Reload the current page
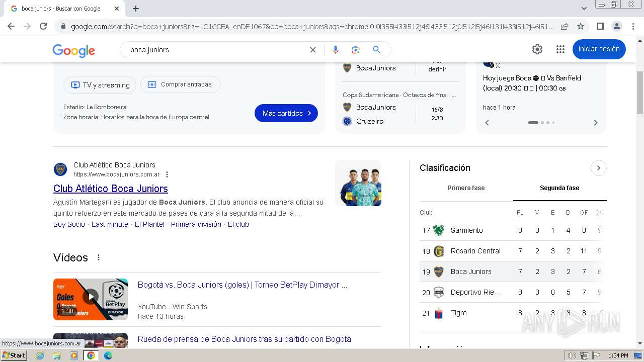 coord(43,26)
